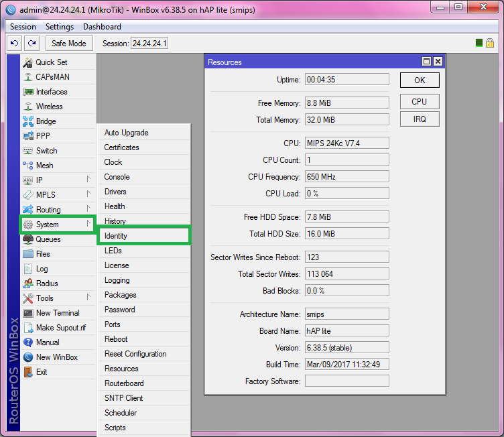Viewport: 504px width, 437px height.
Task: Click the Radius icon
Action: coord(28,284)
